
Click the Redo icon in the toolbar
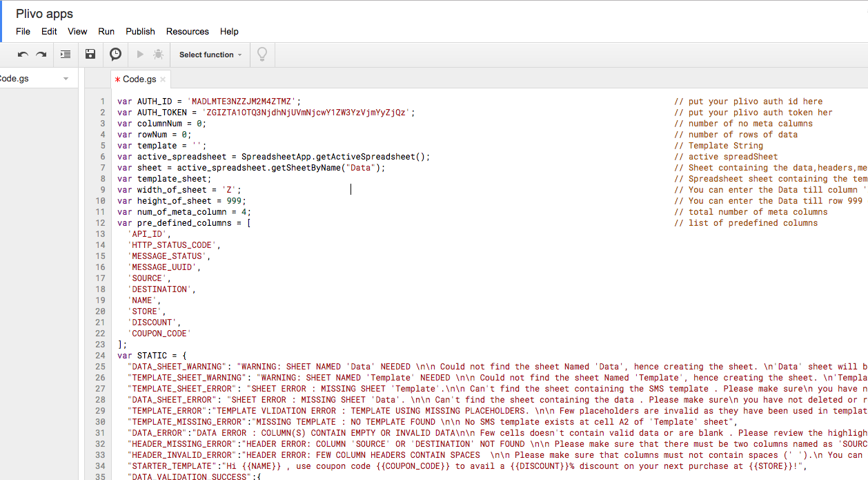[x=40, y=54]
